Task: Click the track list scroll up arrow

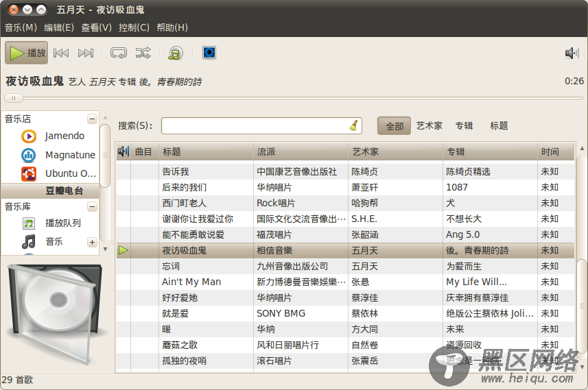Action: [x=582, y=148]
